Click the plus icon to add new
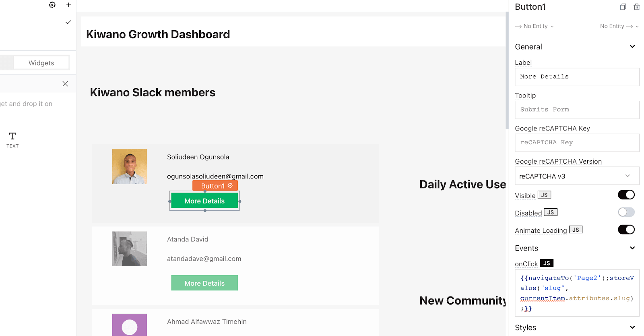Image resolution: width=644 pixels, height=336 pixels. 68,5
